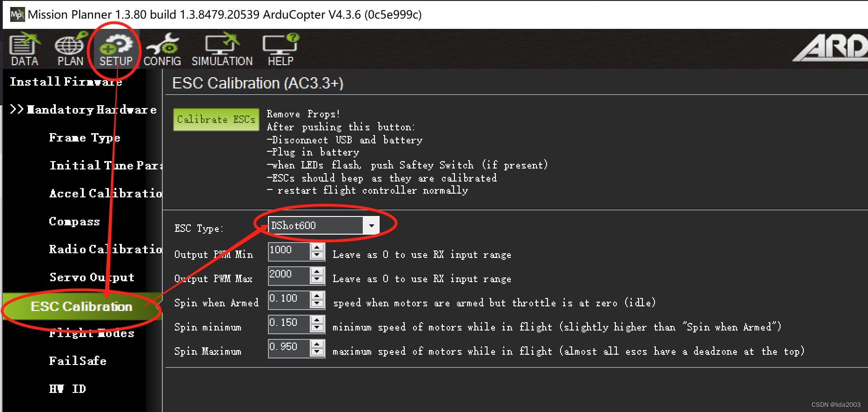This screenshot has height=412, width=868.
Task: Open Install Firmware in sidebar
Action: [66, 82]
